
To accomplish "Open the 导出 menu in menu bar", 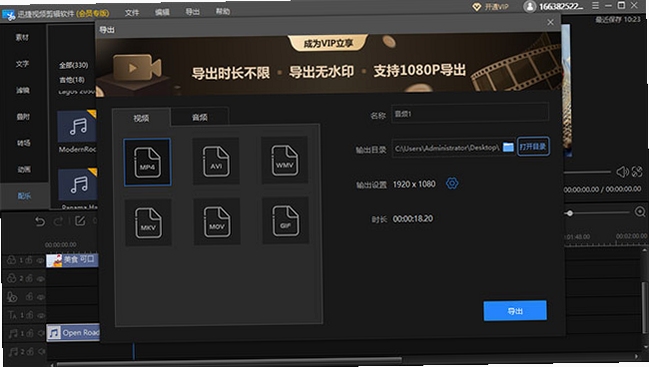I will [192, 12].
